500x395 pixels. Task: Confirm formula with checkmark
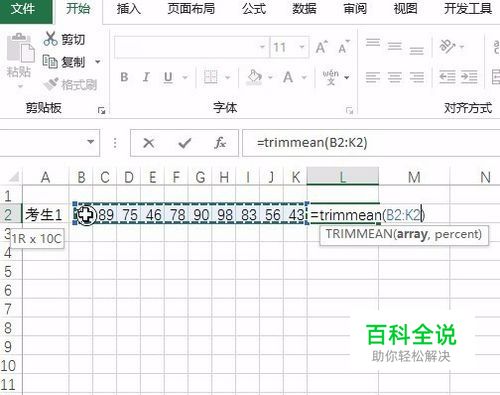(184, 143)
